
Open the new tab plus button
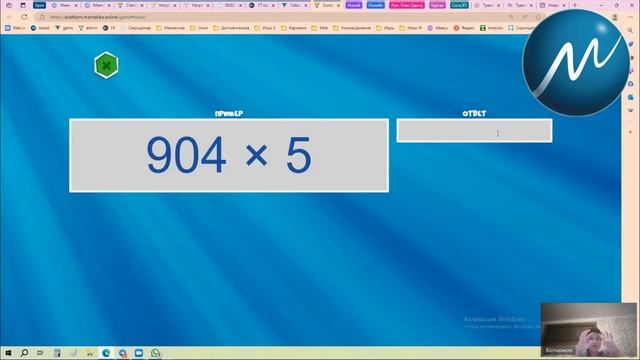(575, 5)
